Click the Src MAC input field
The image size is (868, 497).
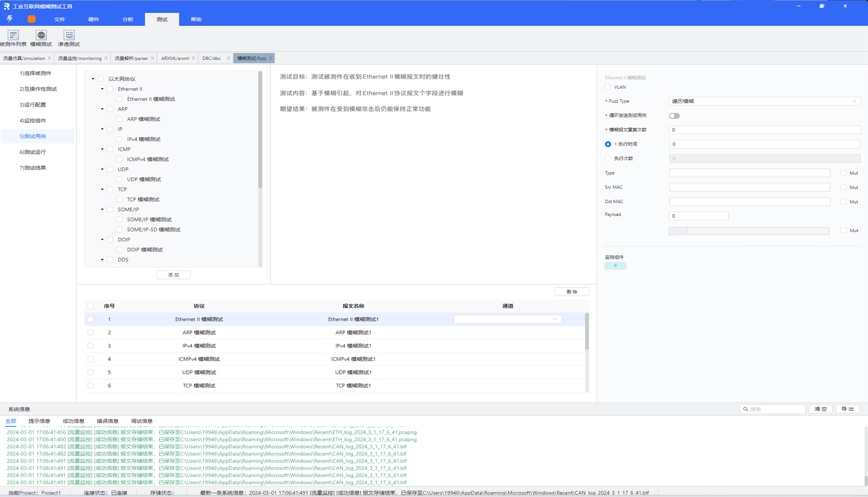coord(749,187)
